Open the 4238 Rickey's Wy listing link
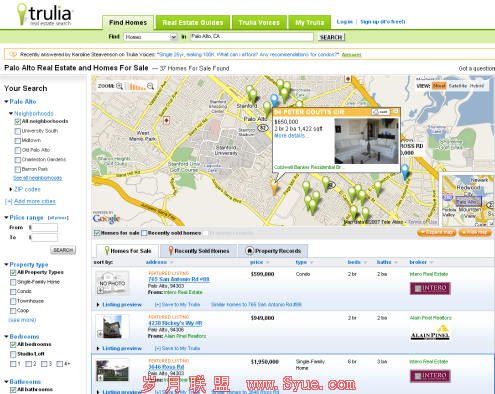Screen dimensions: 495x394 (175, 323)
